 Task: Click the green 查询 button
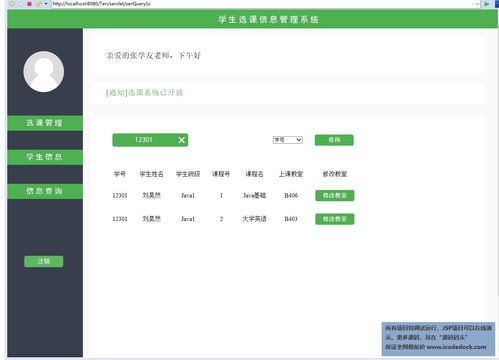[334, 140]
